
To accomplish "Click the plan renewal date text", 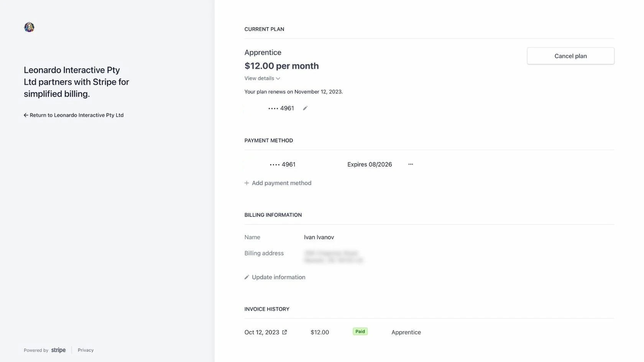I will pos(294,92).
